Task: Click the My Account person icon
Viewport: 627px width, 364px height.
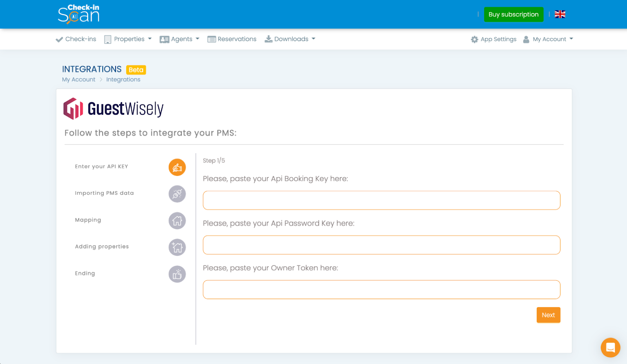Action: tap(526, 39)
